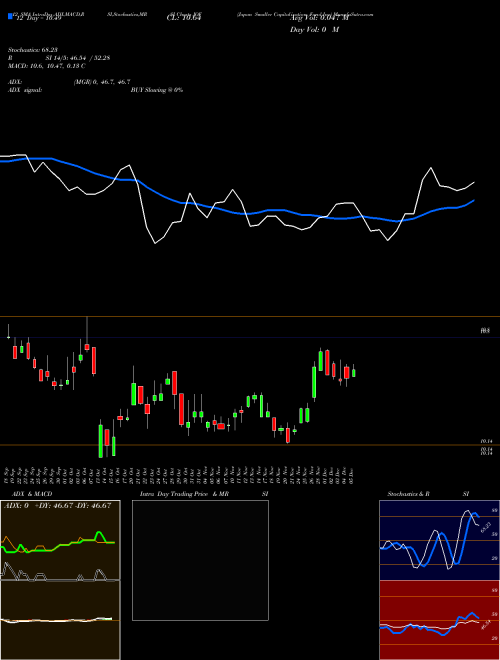This screenshot has width=500, height=660.
Task: Click the stochastics value label 68.28 on chart
Action: pyautogui.click(x=485, y=527)
